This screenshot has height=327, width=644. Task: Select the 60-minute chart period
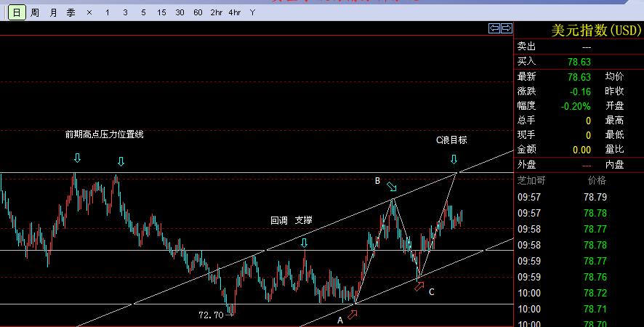point(198,13)
